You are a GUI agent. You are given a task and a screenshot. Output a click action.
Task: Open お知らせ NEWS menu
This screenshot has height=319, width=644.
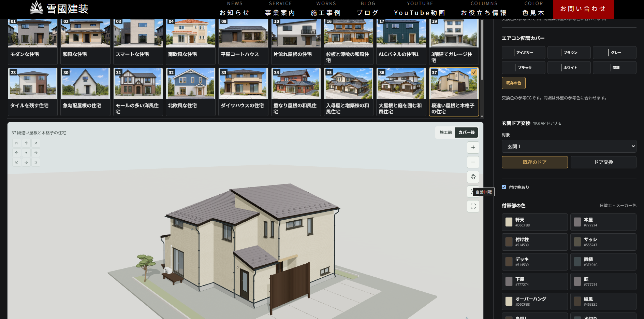(x=235, y=9)
